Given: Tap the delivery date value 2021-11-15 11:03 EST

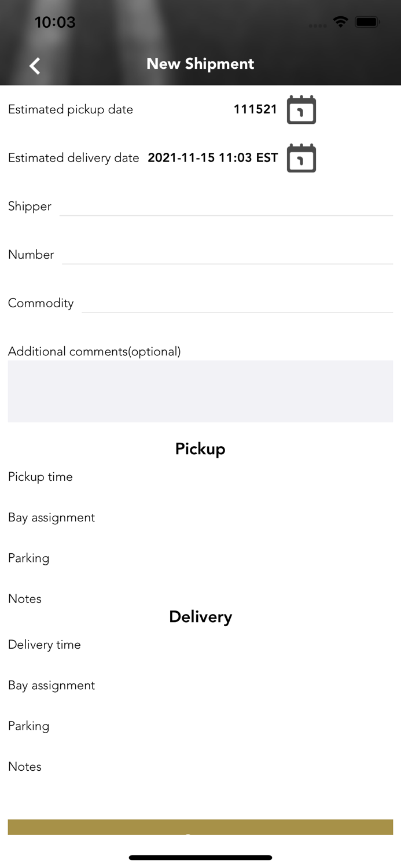Looking at the screenshot, I should click(x=213, y=158).
